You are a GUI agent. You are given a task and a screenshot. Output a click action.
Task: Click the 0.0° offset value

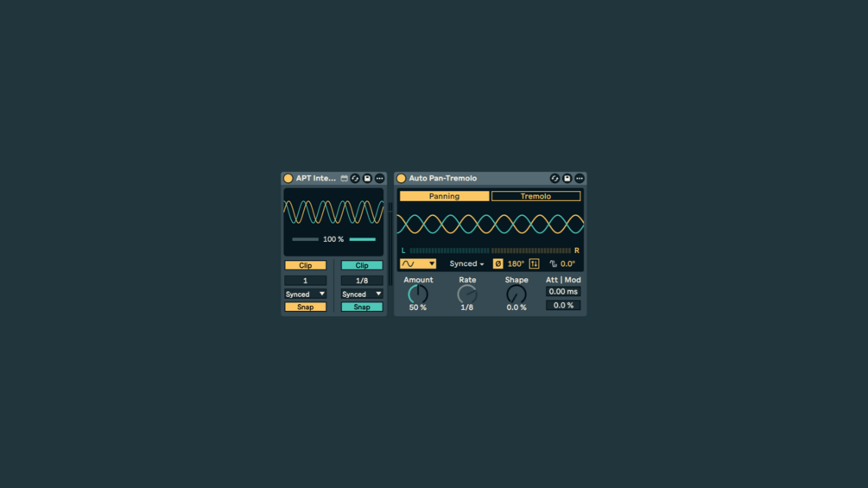pos(567,264)
